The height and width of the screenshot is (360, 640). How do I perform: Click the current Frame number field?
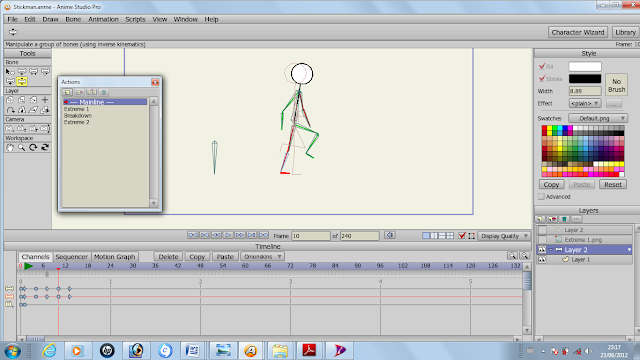311,236
